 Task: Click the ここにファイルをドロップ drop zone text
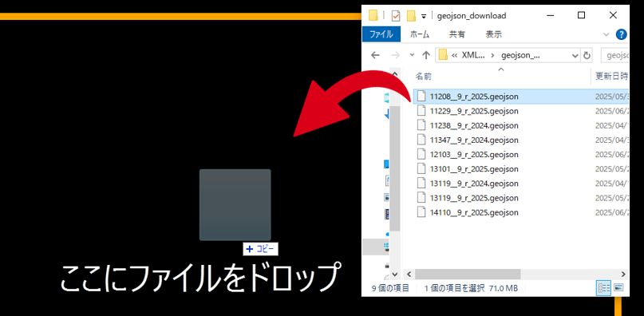coord(200,278)
